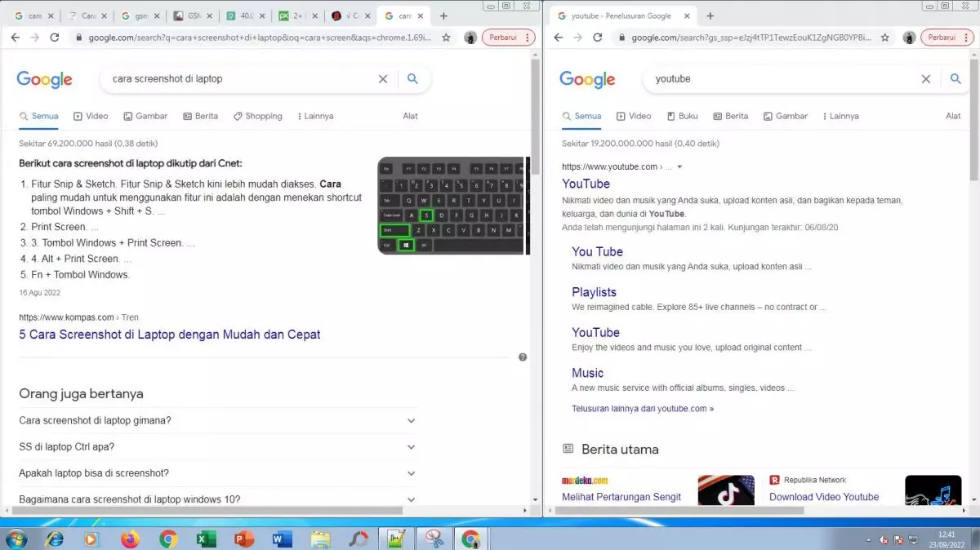Select the Berita tab in the right search results

click(730, 116)
